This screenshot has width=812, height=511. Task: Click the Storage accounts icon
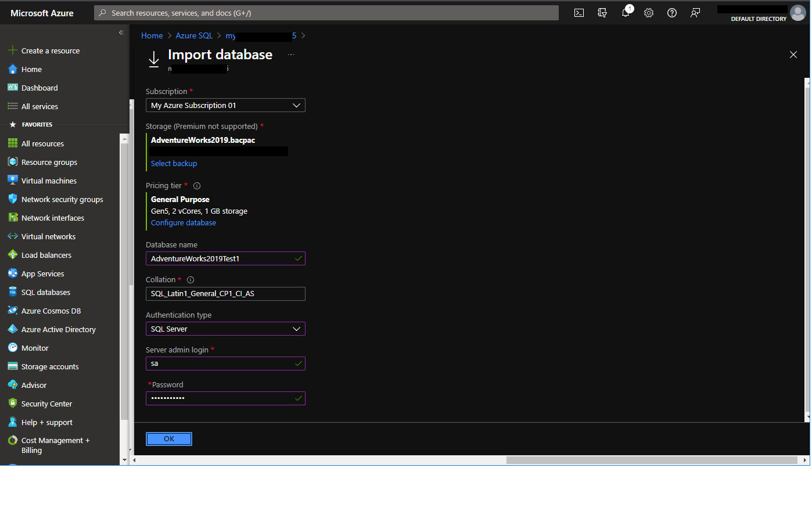pos(13,366)
